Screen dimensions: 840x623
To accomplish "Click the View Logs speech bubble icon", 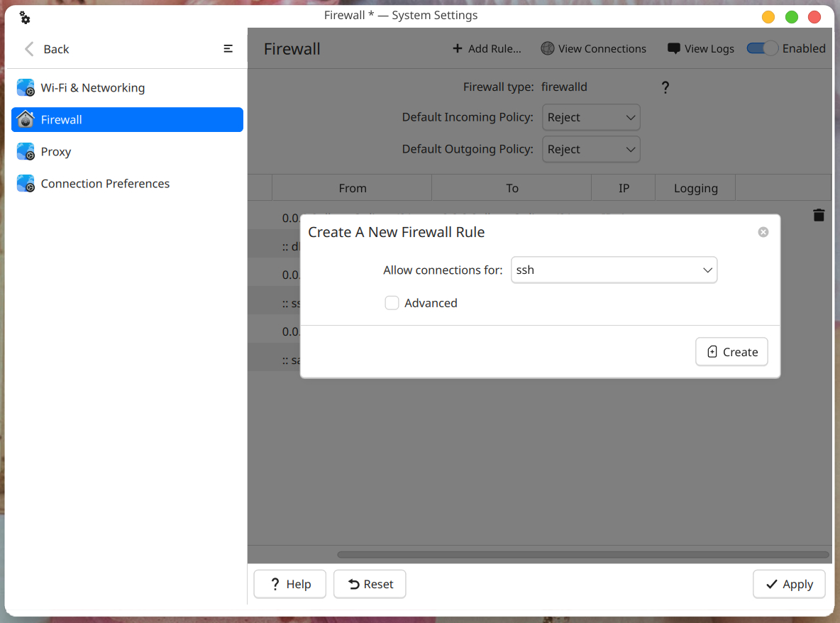I will pos(673,49).
